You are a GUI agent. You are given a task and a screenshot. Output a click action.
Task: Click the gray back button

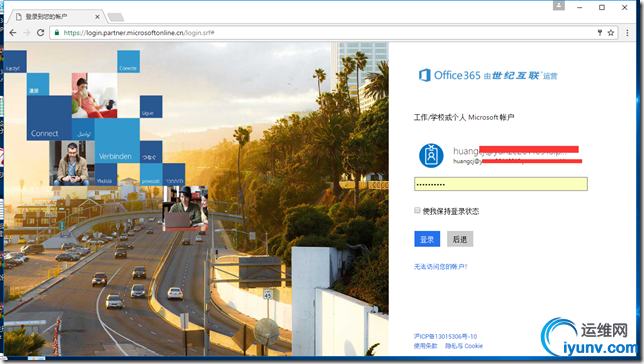pyautogui.click(x=460, y=239)
